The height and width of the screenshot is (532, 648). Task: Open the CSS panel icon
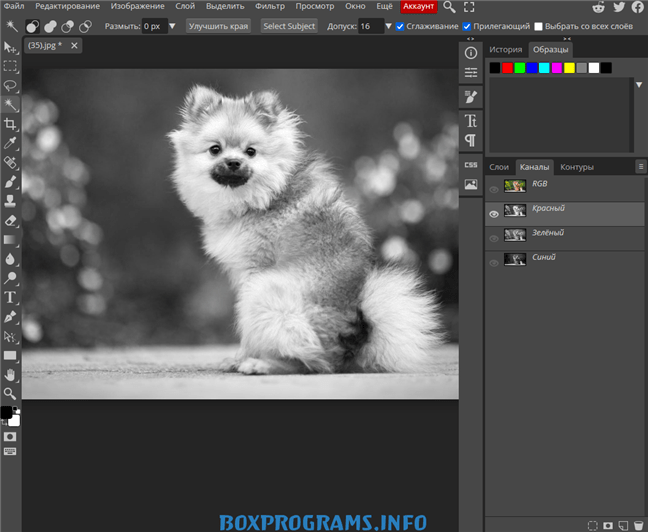(471, 165)
